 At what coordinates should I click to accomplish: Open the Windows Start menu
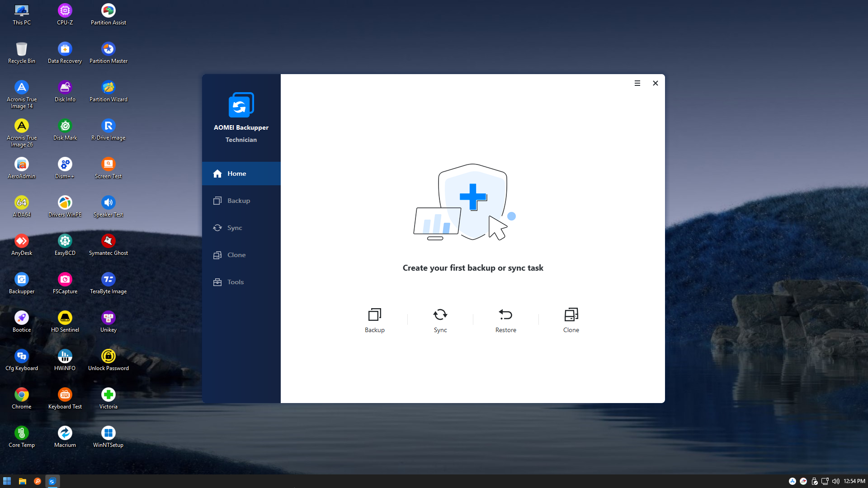click(7, 481)
